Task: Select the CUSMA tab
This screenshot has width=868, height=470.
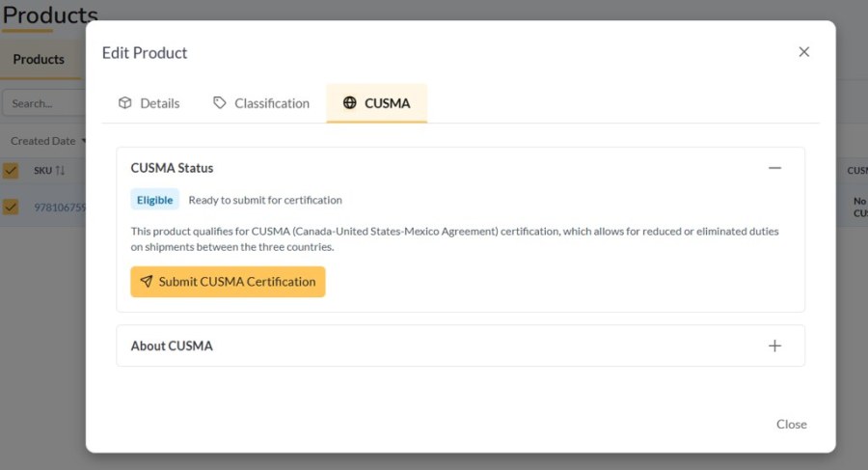Action: (377, 103)
